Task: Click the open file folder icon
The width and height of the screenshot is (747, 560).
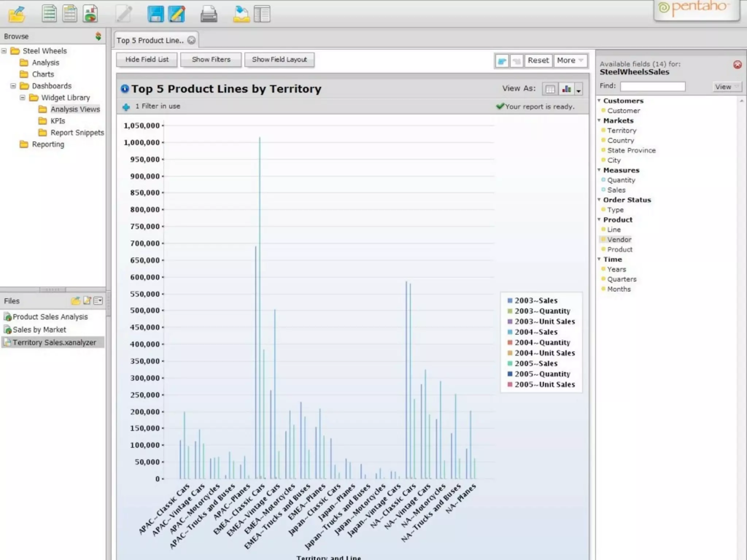Action: pyautogui.click(x=17, y=15)
